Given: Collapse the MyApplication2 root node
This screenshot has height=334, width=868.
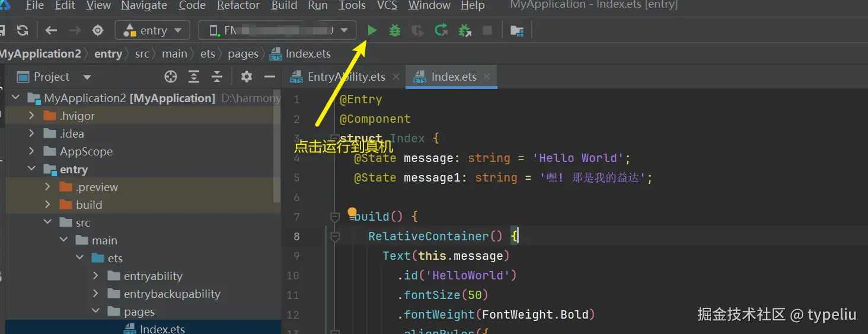Looking at the screenshot, I should coord(15,98).
